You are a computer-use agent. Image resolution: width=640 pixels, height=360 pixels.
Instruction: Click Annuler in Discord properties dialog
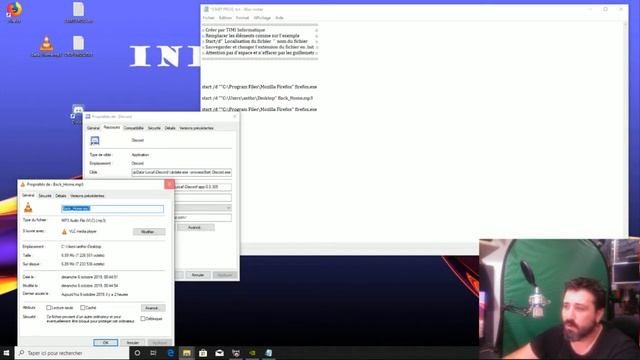198,275
